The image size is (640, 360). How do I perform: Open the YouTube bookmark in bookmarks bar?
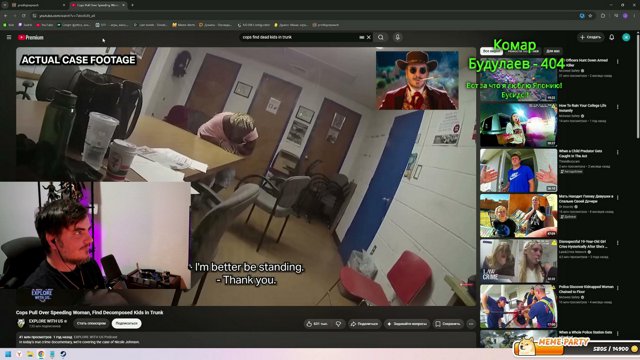click(x=45, y=25)
